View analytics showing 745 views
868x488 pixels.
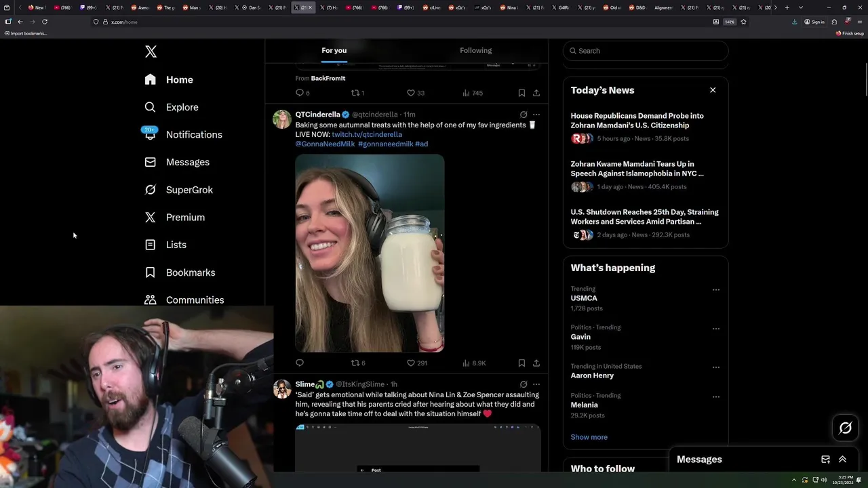pyautogui.click(x=472, y=93)
